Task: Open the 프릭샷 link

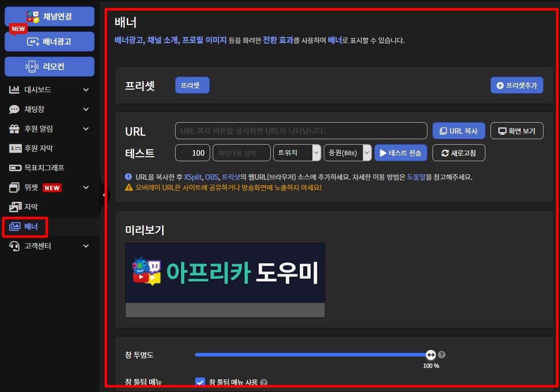Action: (x=231, y=177)
